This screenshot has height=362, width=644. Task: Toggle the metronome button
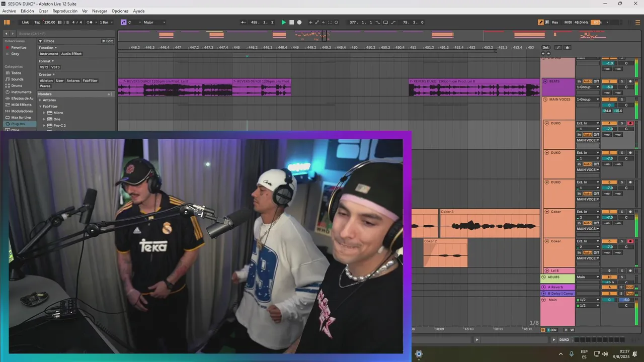(90, 22)
